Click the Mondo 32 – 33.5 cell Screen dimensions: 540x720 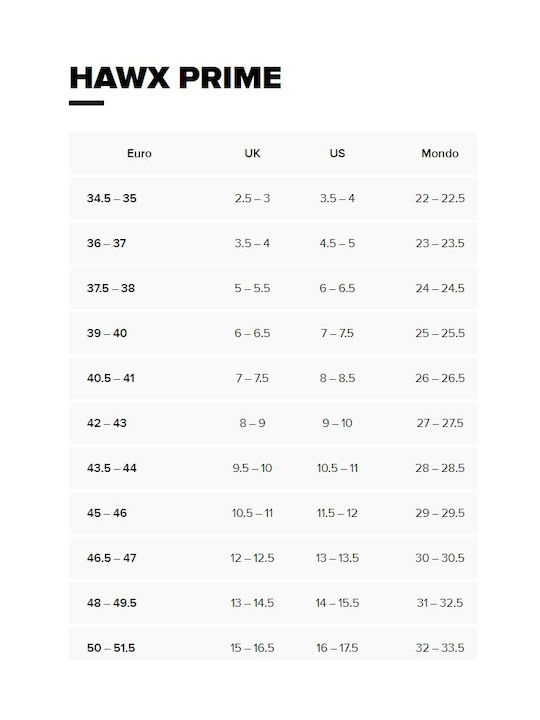click(x=440, y=648)
